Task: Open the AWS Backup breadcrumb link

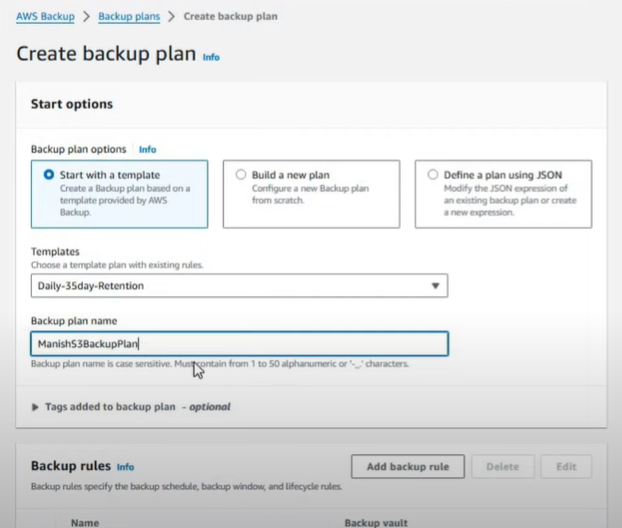Action: [x=45, y=17]
